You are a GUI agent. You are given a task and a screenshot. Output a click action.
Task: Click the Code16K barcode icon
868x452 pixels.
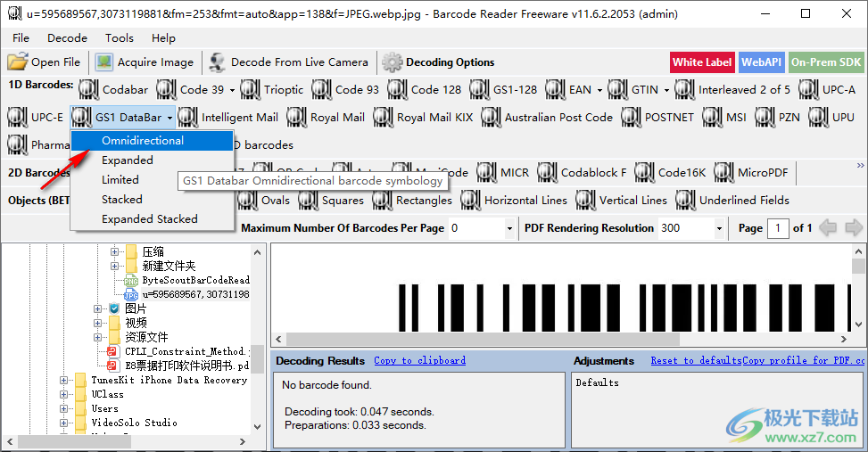[x=644, y=173]
